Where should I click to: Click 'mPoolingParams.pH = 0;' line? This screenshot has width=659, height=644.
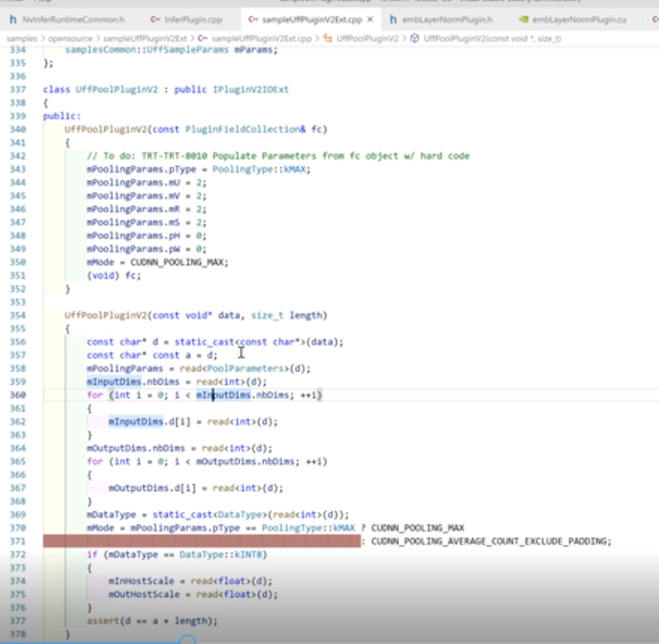coord(147,236)
